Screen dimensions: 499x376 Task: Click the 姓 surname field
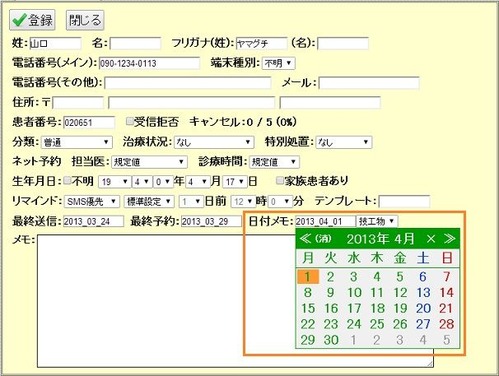coord(55,44)
